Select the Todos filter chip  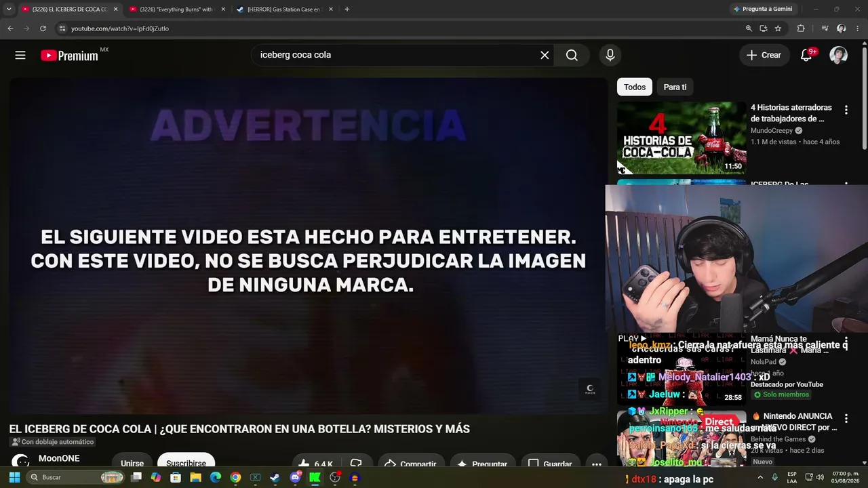click(x=635, y=87)
